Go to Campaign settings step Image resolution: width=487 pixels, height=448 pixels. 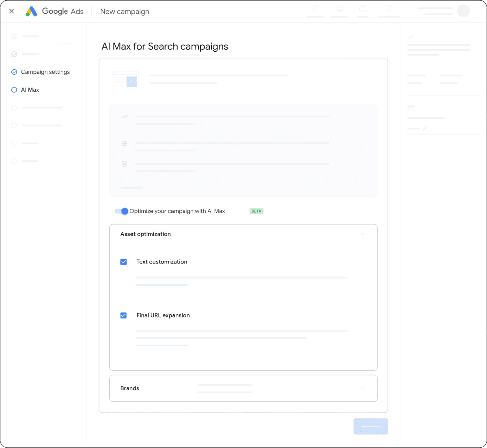(x=45, y=72)
